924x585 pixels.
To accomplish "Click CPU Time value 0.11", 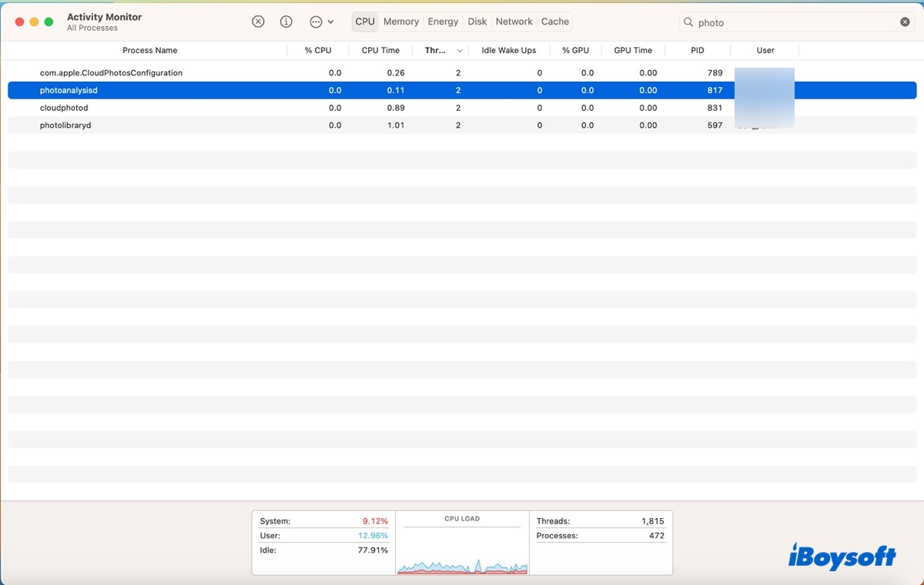I will [396, 90].
